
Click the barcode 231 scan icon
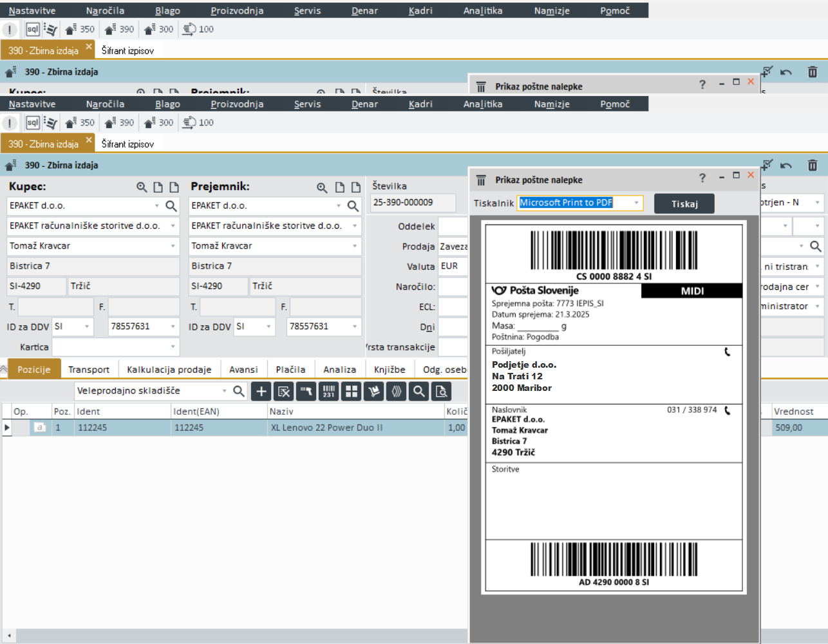click(328, 391)
